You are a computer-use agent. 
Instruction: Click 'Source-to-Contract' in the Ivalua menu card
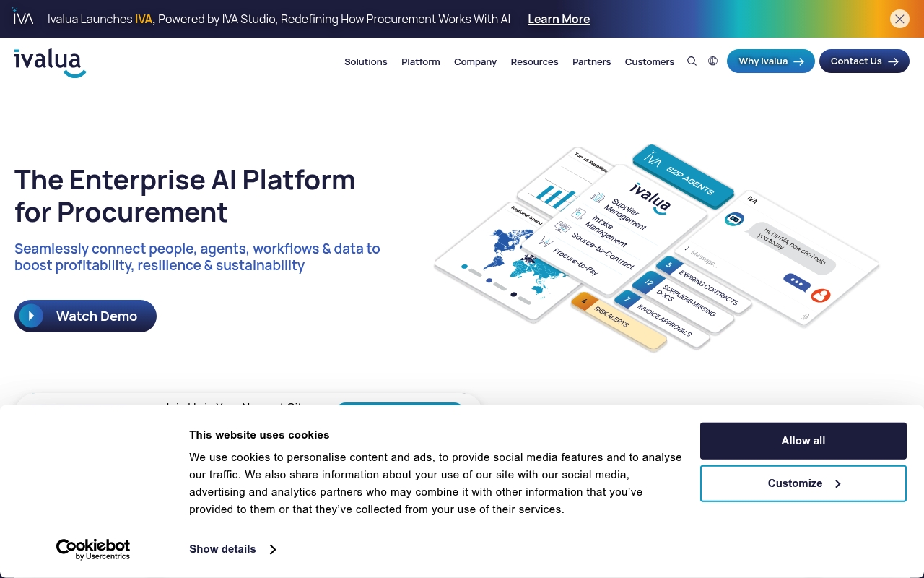603,250
